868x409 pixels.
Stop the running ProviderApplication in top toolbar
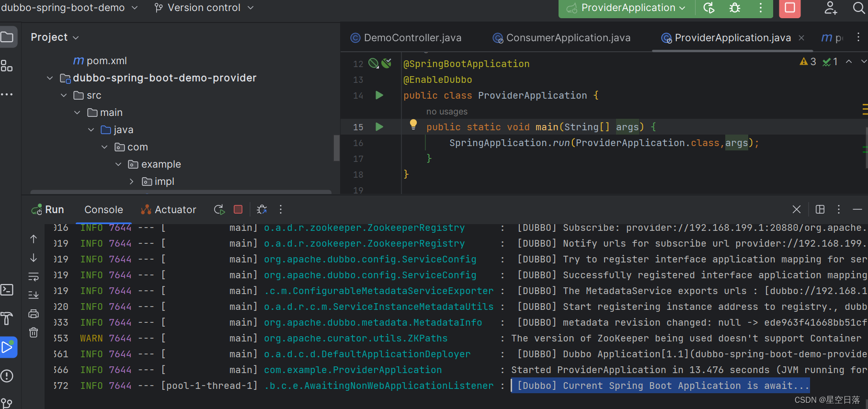(x=790, y=8)
